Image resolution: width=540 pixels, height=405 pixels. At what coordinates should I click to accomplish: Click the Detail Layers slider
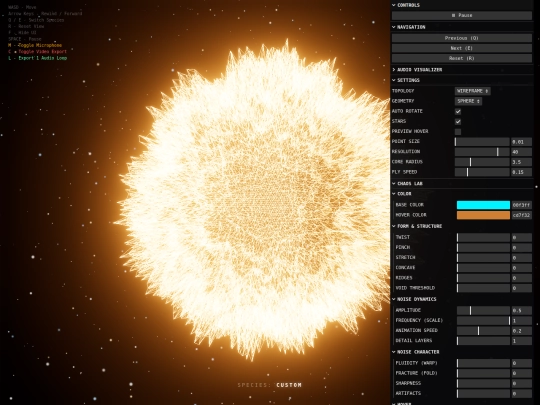483,341
